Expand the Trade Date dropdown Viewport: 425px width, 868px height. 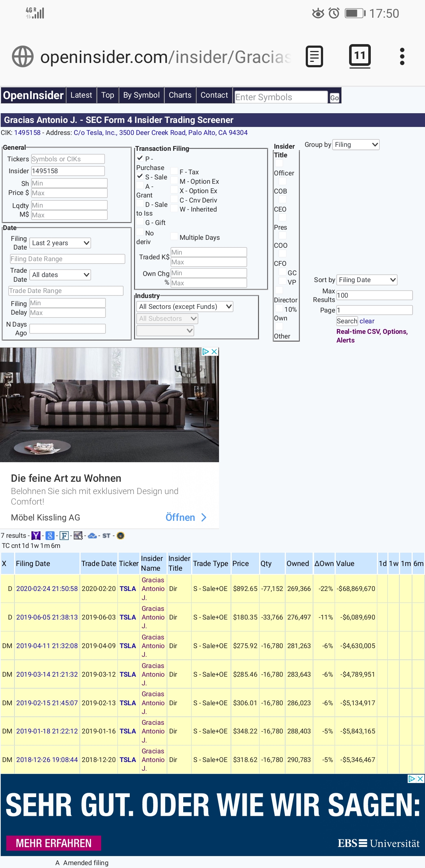[60, 275]
